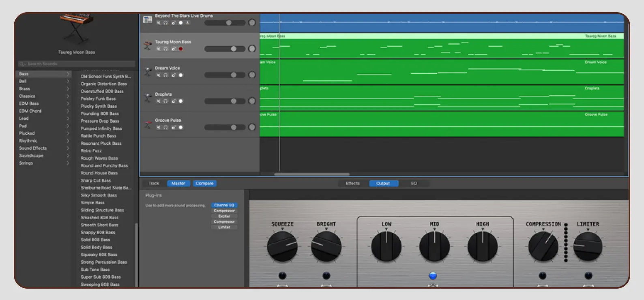
Task: Expand the Lead sound category
Action: [68, 118]
